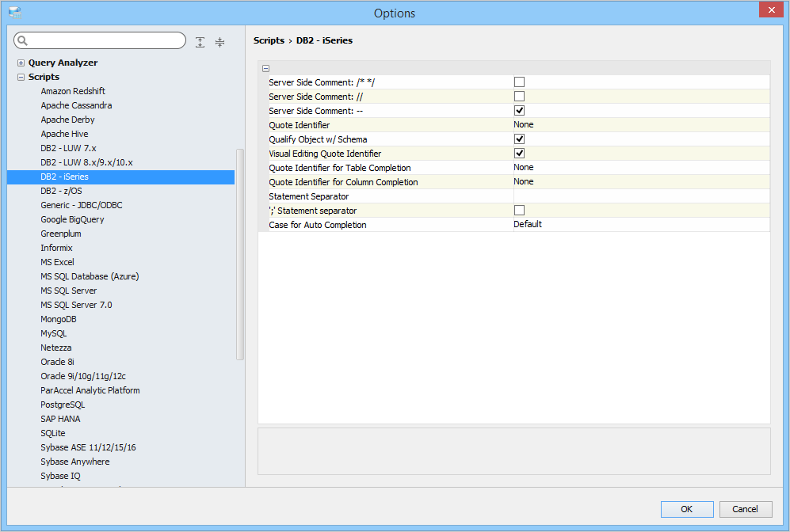The height and width of the screenshot is (532, 790).
Task: Select Apache Derby in the tree
Action: pyautogui.click(x=67, y=120)
